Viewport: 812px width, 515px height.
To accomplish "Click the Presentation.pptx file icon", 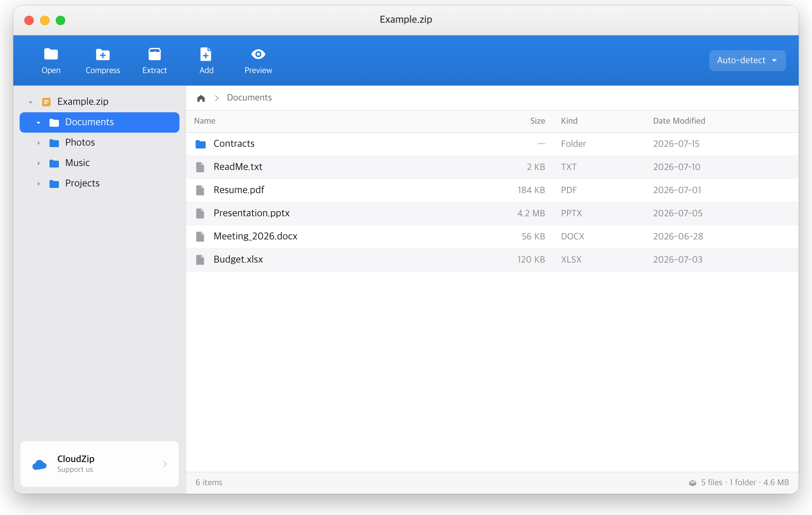I will tap(200, 214).
